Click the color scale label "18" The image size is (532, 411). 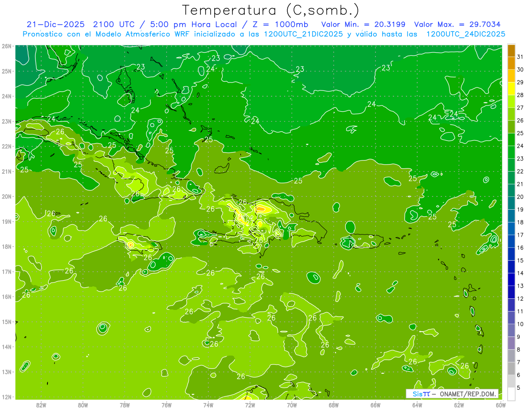click(x=520, y=222)
